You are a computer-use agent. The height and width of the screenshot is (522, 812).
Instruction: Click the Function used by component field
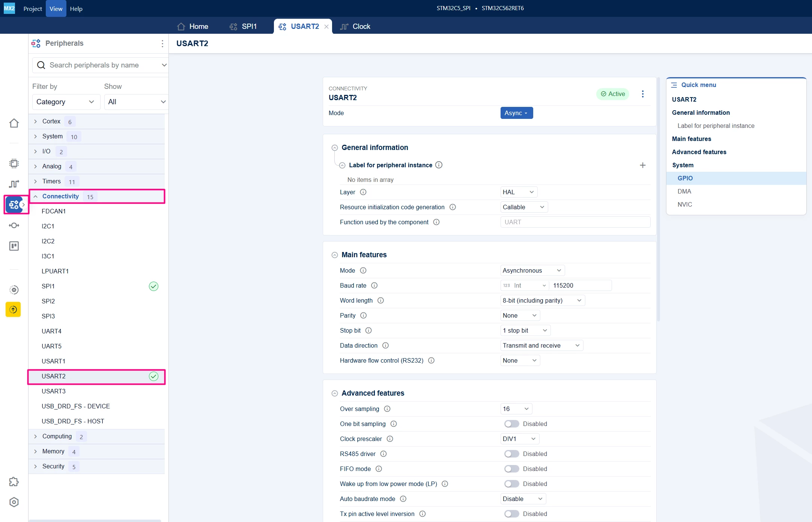pos(575,222)
